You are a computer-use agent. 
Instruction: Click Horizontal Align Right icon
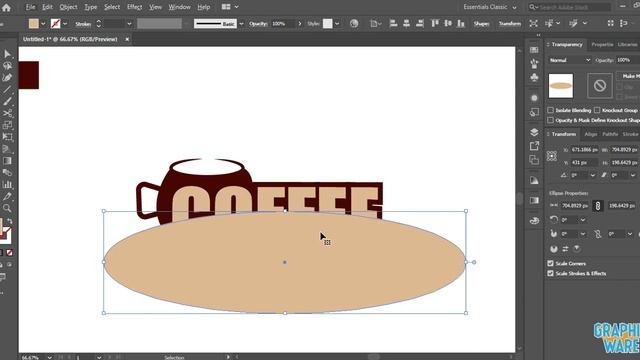click(420, 24)
